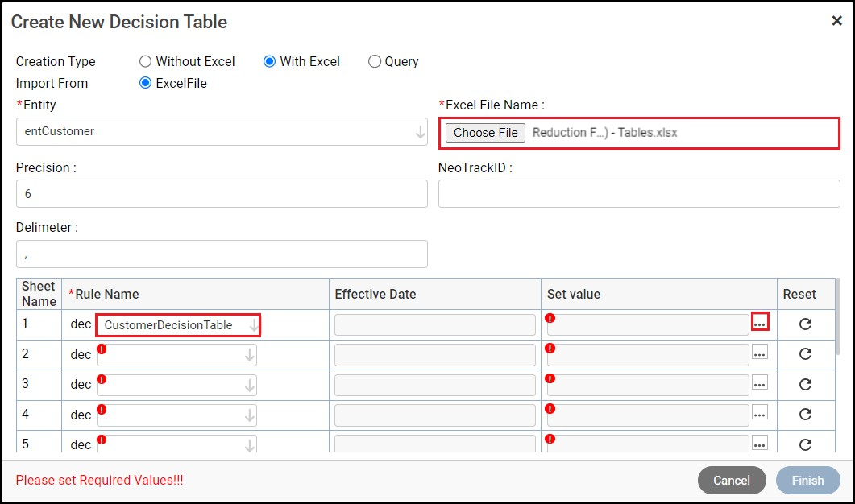Reset the row for sheet 3
The image size is (855, 504).
(x=804, y=384)
